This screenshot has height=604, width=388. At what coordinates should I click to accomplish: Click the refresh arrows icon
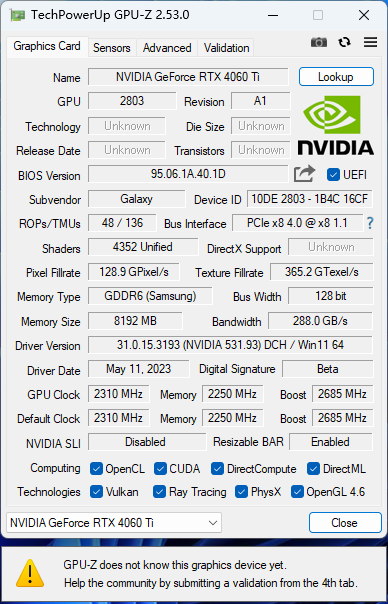[x=344, y=42]
